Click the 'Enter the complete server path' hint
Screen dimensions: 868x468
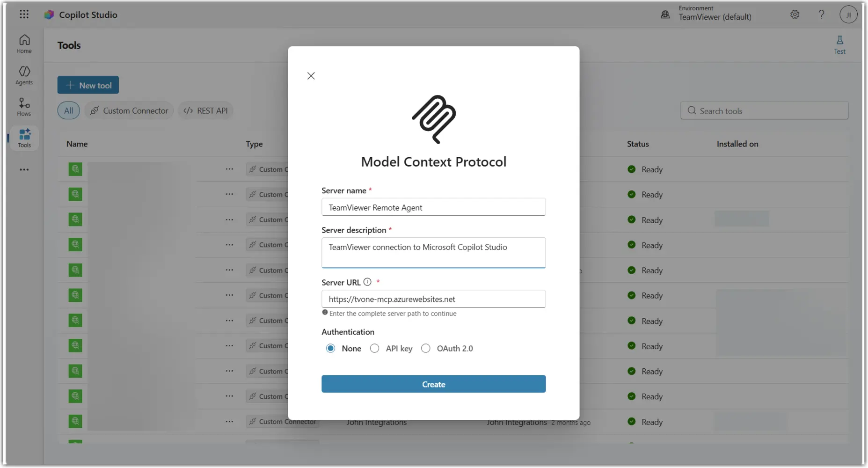click(393, 313)
